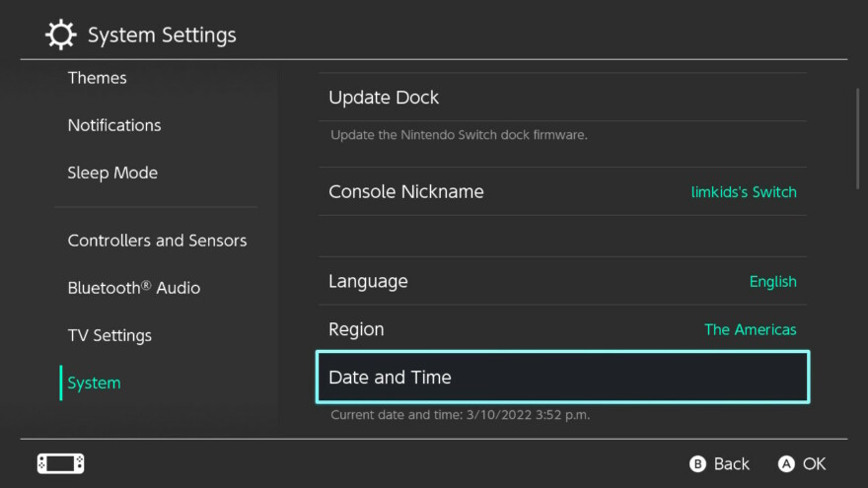The height and width of the screenshot is (488, 868).
Task: Select the System sidebar entry
Action: pos(94,383)
